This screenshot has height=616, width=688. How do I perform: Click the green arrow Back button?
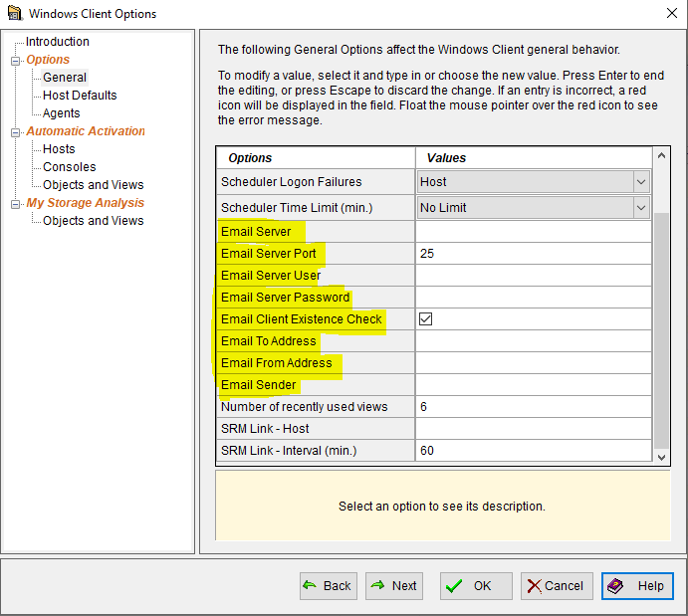pyautogui.click(x=329, y=586)
